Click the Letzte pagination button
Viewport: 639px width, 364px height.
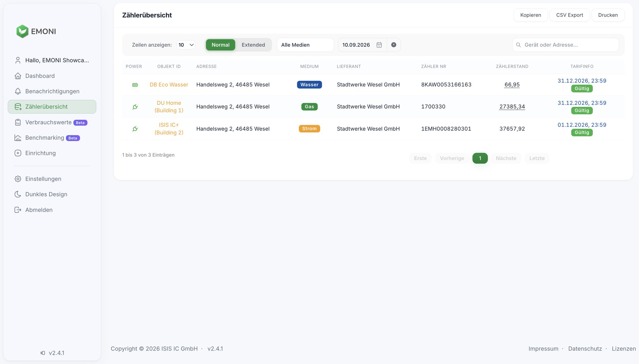click(x=537, y=158)
